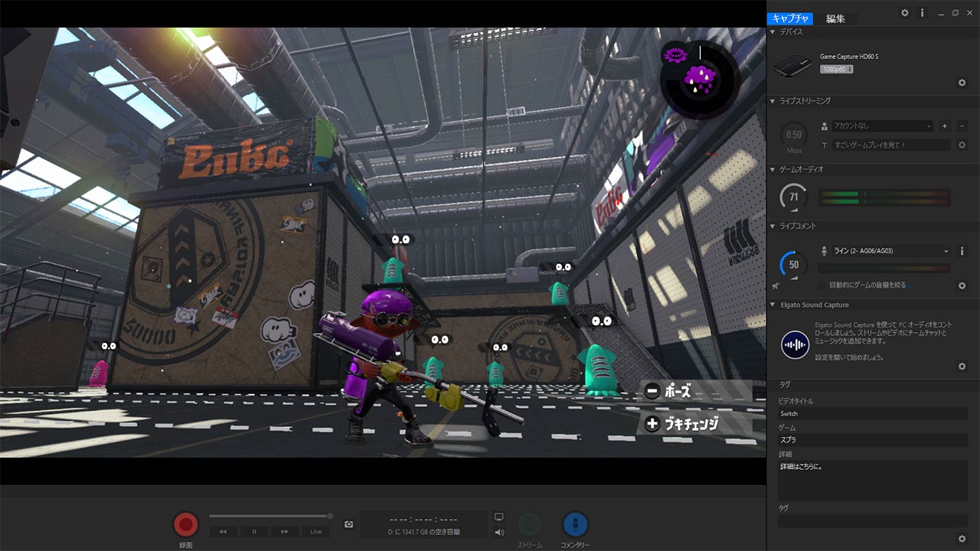Viewport: 980px width, 551px height.
Task: Collapse the ライブコメント section
Action: pos(773,226)
